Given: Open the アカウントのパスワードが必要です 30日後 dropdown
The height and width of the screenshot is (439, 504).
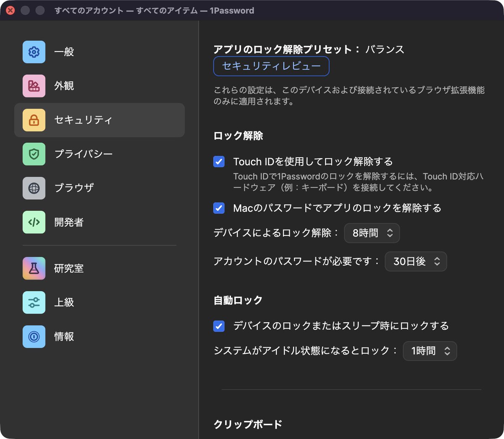Looking at the screenshot, I should click(416, 261).
